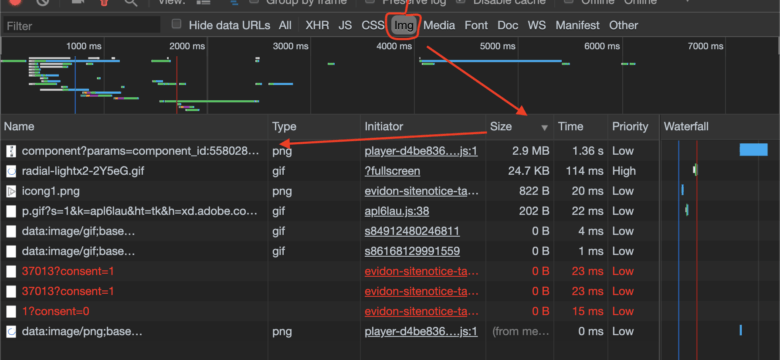Click the search magnifier icon in toolbar
780x360 pixels.
tap(131, 1)
